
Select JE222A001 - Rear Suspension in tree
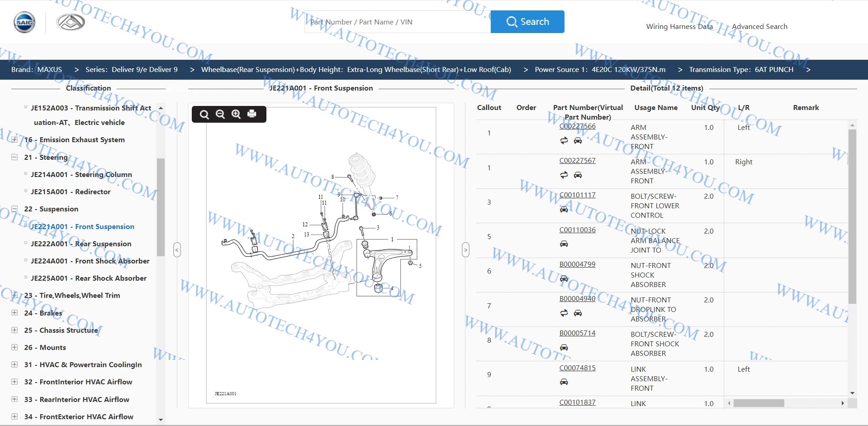click(81, 244)
